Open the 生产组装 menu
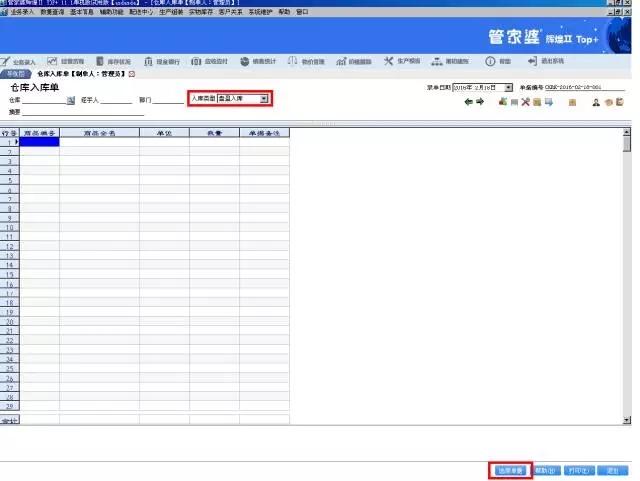Viewport: 640px width, 481px height. pyautogui.click(x=171, y=12)
